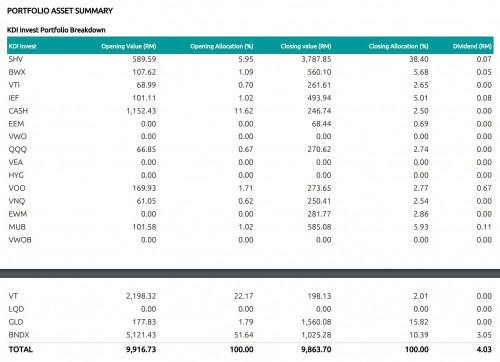This screenshot has width=500, height=362.
Task: Click BNDX opening value 5,121.43
Action: [x=141, y=335]
